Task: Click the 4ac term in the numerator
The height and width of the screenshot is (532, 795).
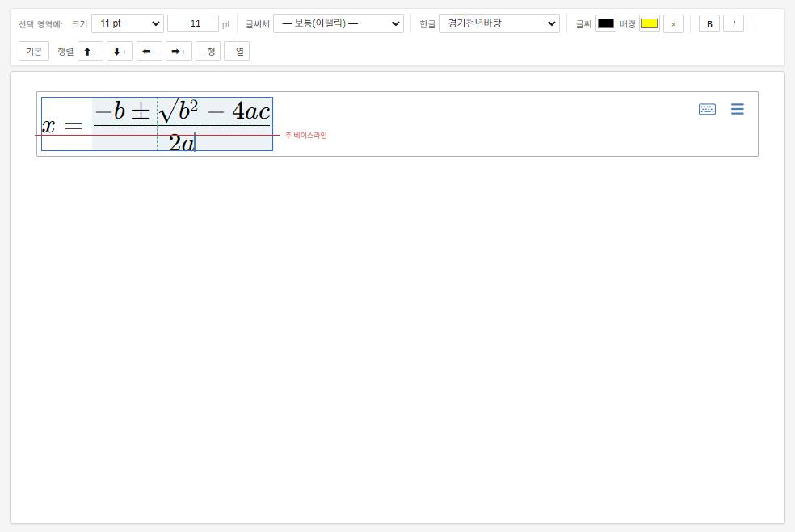Action: [x=251, y=111]
